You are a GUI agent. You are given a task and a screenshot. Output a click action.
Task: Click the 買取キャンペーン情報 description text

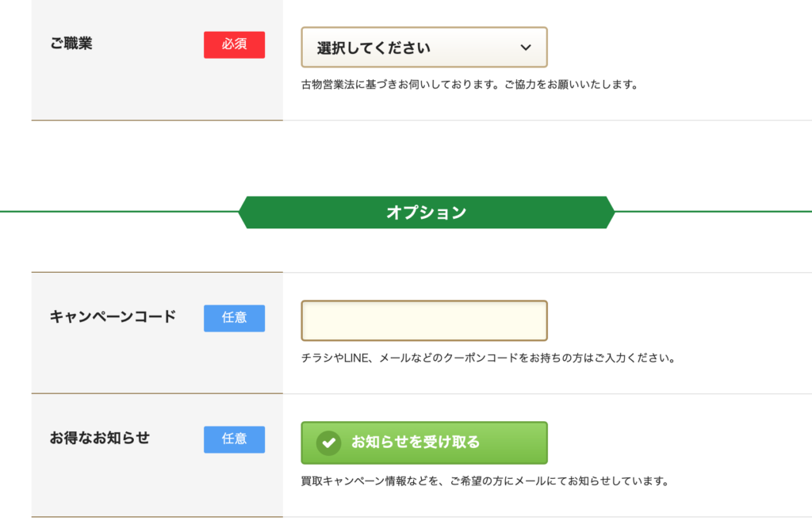click(485, 481)
